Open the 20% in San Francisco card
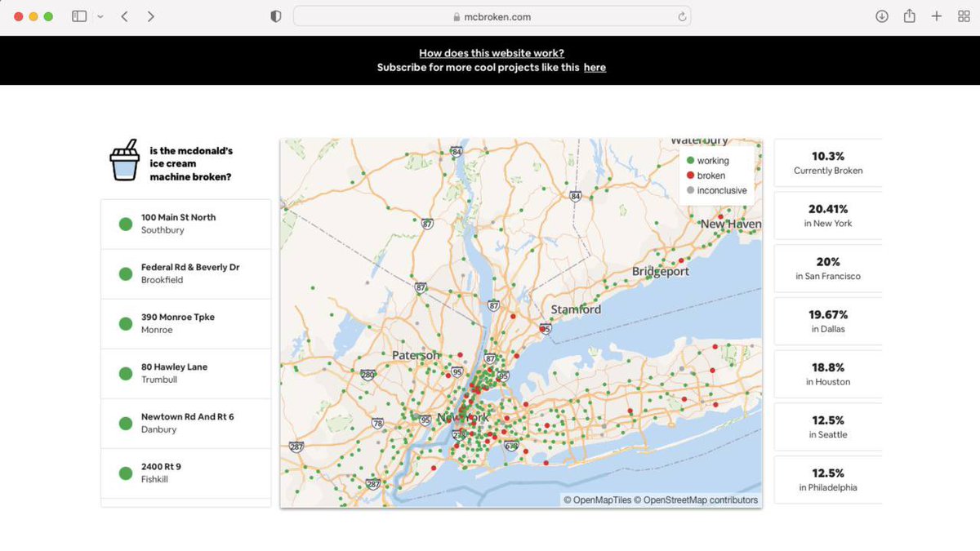This screenshot has width=980, height=551. [828, 269]
